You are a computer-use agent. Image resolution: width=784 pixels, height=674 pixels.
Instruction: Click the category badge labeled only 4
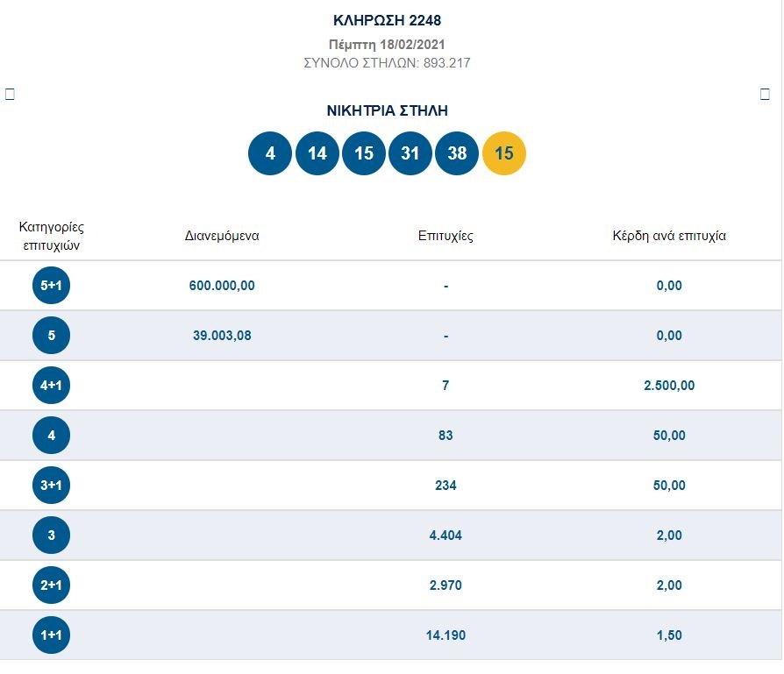(x=51, y=436)
